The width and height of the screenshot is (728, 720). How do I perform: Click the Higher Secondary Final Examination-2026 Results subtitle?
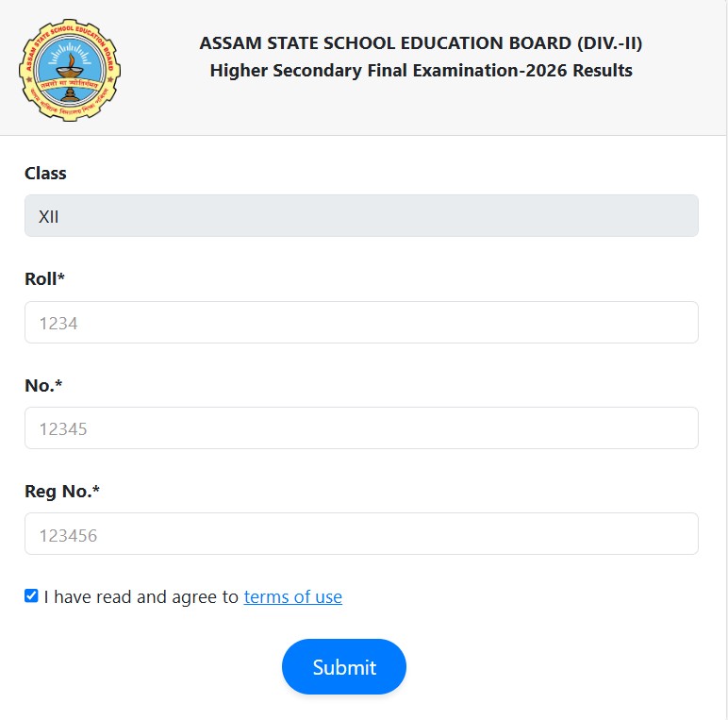(x=421, y=71)
